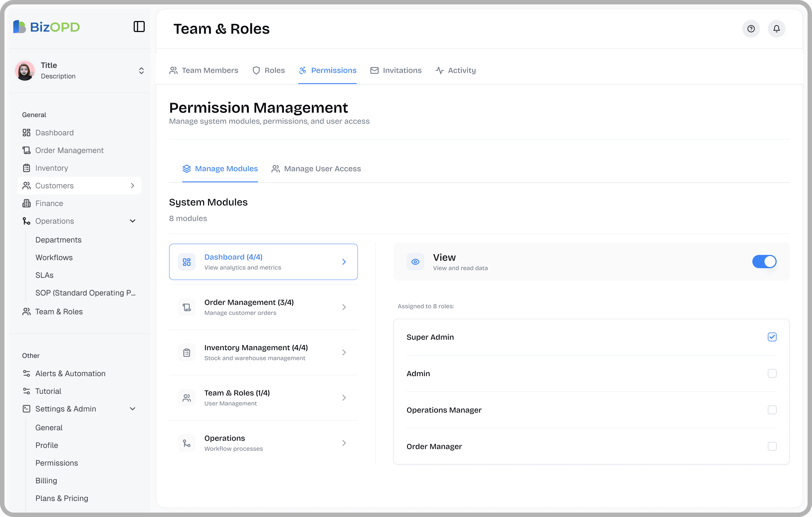Viewport: 812px width, 517px height.
Task: Click Tutorial sidebar icon
Action: point(26,391)
